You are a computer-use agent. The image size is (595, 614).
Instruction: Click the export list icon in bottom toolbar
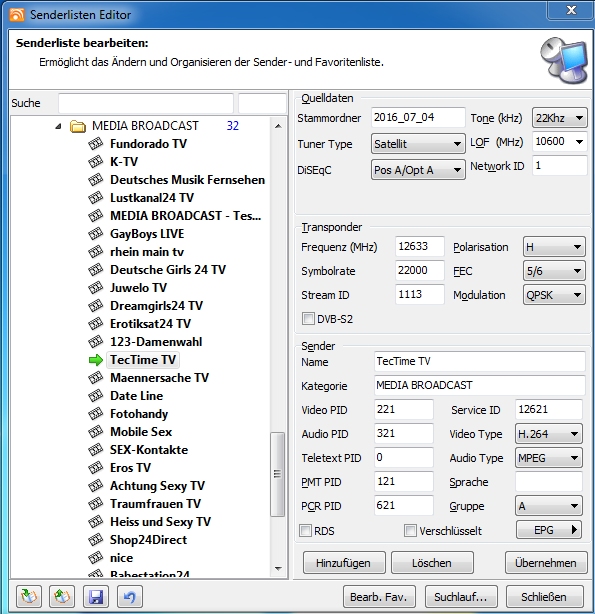(62, 596)
